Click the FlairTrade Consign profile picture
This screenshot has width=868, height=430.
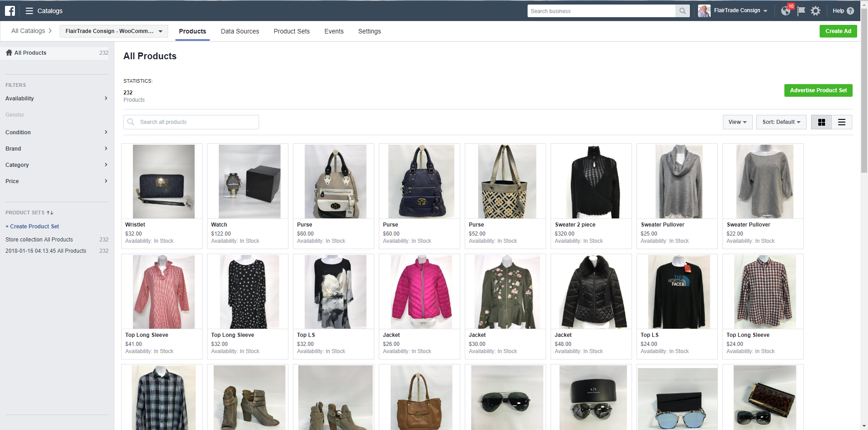[704, 11]
